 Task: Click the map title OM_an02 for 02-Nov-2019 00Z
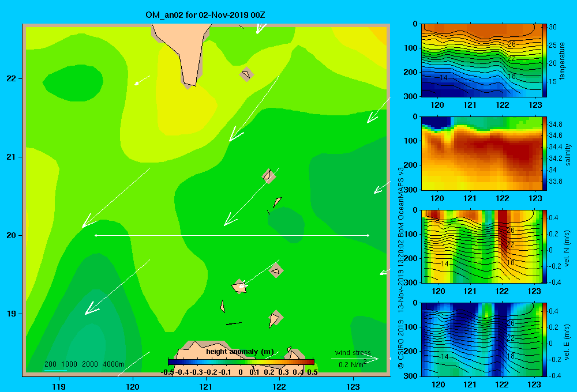pyautogui.click(x=205, y=15)
